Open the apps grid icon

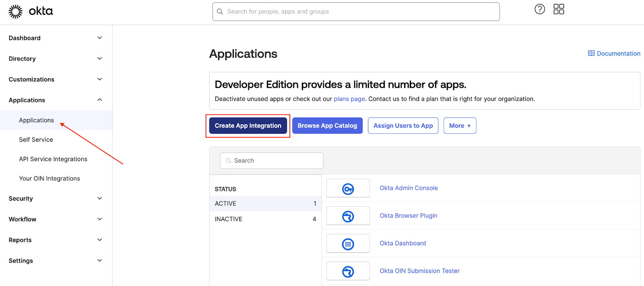coord(559,9)
